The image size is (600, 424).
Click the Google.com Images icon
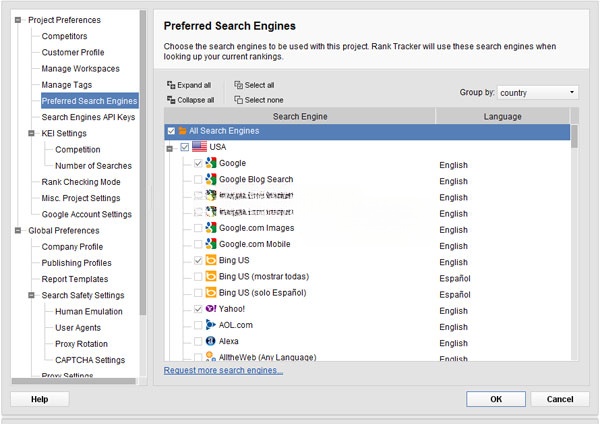tap(211, 228)
